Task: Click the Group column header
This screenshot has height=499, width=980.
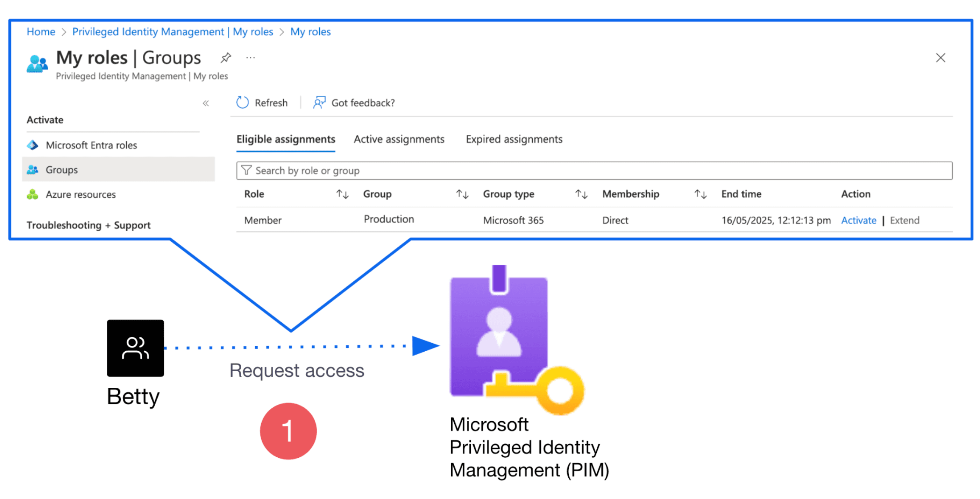Action: [377, 194]
